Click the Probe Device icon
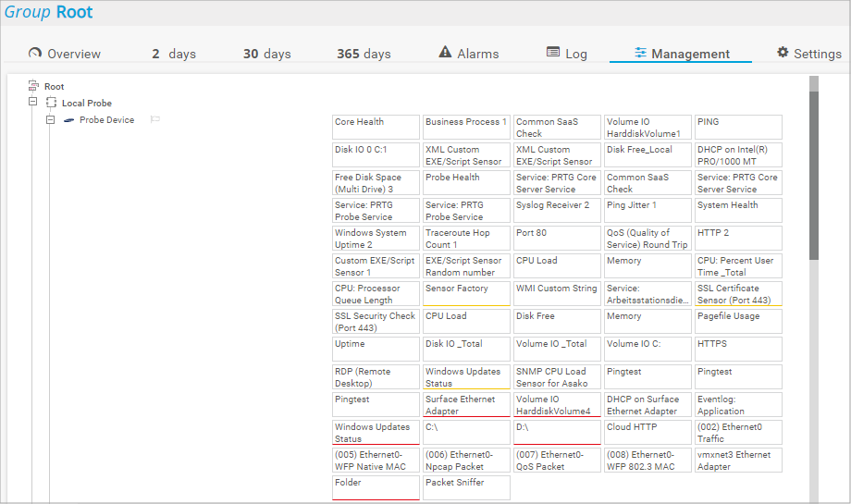Screen dimensions: 851x504 (x=69, y=120)
